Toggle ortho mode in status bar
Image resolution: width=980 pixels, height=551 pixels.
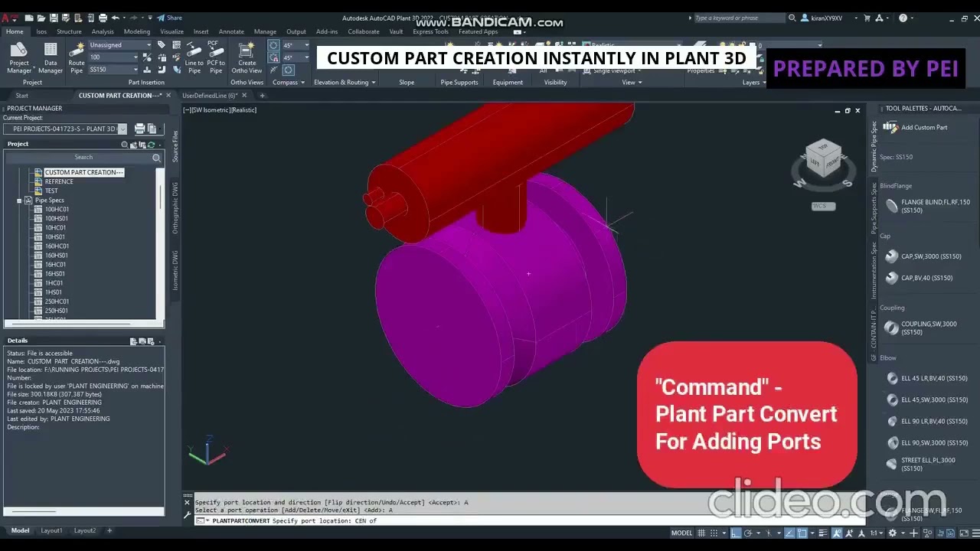pos(736,533)
